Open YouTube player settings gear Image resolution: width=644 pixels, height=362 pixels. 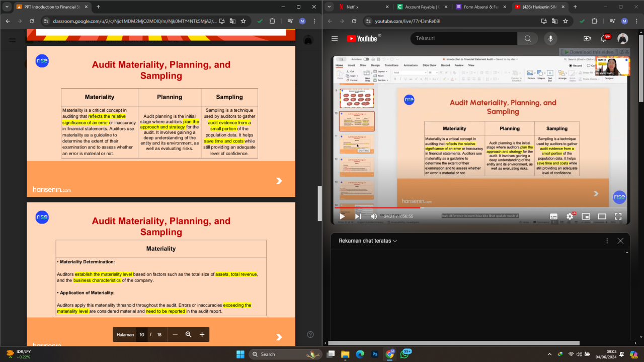coord(570,216)
